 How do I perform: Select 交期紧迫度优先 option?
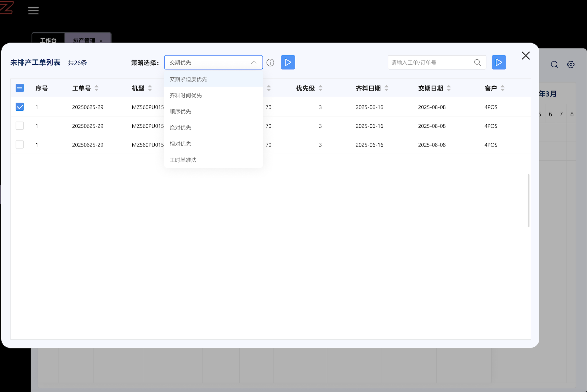(x=188, y=79)
